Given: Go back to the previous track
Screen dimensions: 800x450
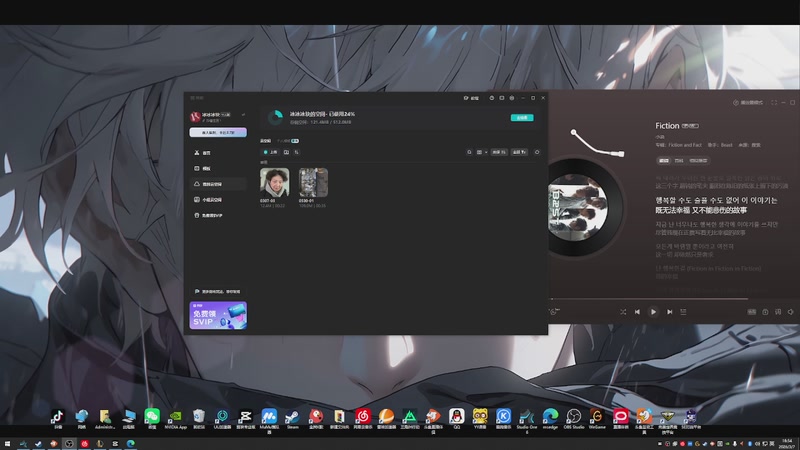Looking at the screenshot, I should 637,312.
